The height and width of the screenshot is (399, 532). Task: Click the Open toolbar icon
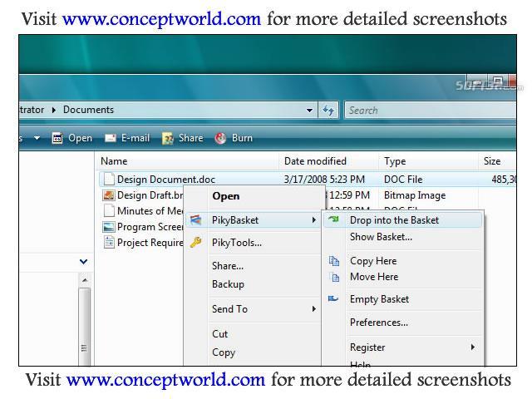tap(57, 138)
